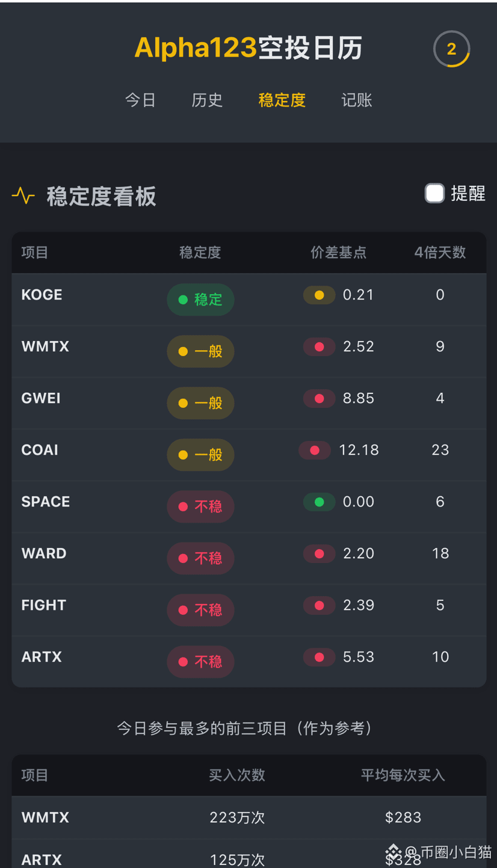The width and height of the screenshot is (497, 868).
Task: Open the 历史 tab
Action: 207,100
